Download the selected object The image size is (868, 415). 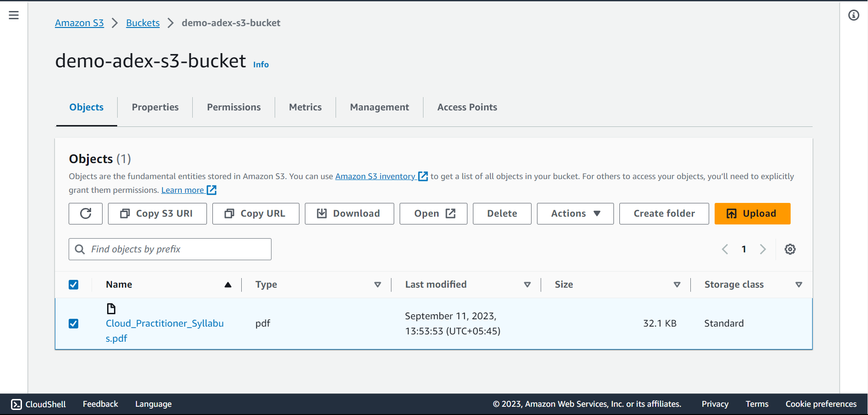click(349, 213)
